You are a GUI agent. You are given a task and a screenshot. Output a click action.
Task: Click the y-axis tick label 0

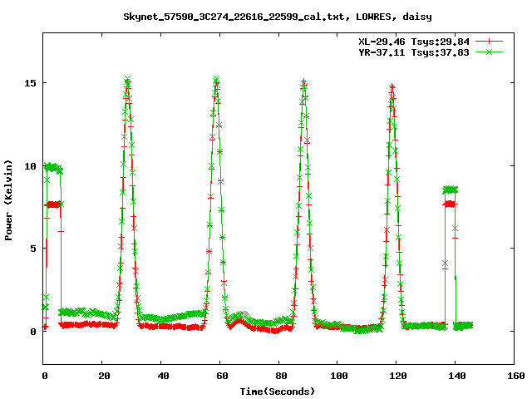click(33, 332)
